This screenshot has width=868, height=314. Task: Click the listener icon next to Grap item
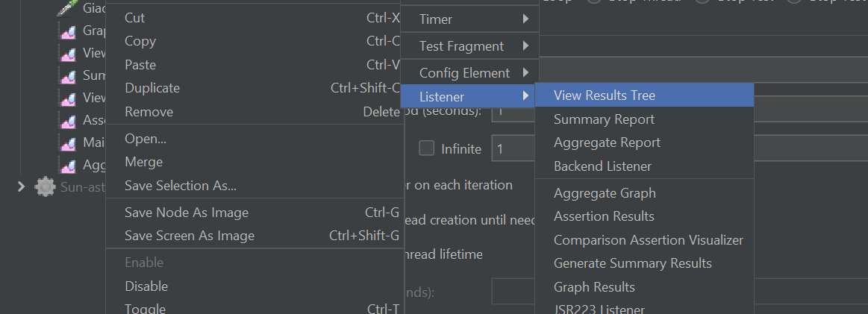[68, 31]
